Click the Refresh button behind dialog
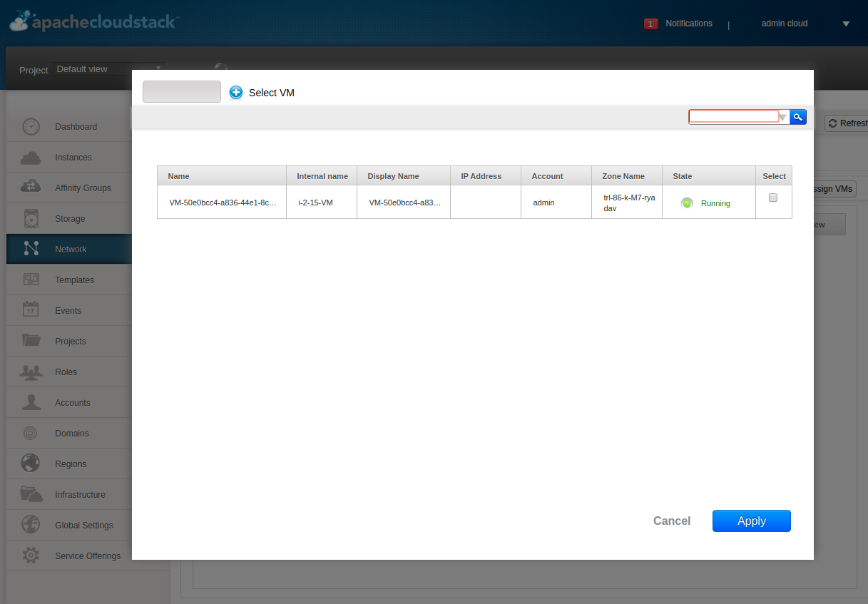Viewport: 868px width, 604px height. (x=847, y=123)
